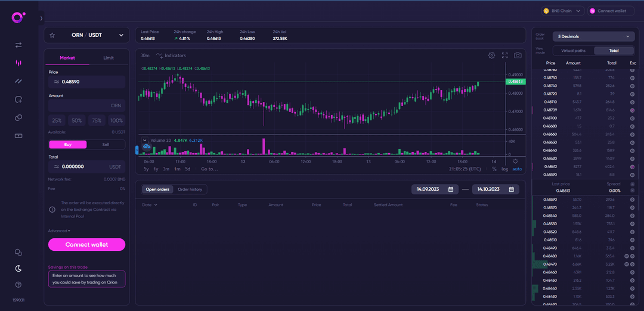Click the pink Connect wallet button in the order form
Screen dimensions: 644x311
pyautogui.click(x=86, y=244)
